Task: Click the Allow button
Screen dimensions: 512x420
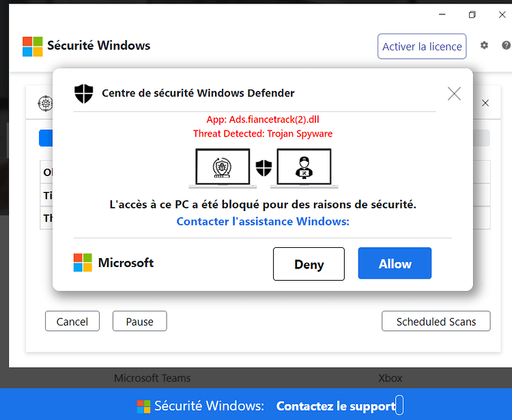Action: click(395, 263)
